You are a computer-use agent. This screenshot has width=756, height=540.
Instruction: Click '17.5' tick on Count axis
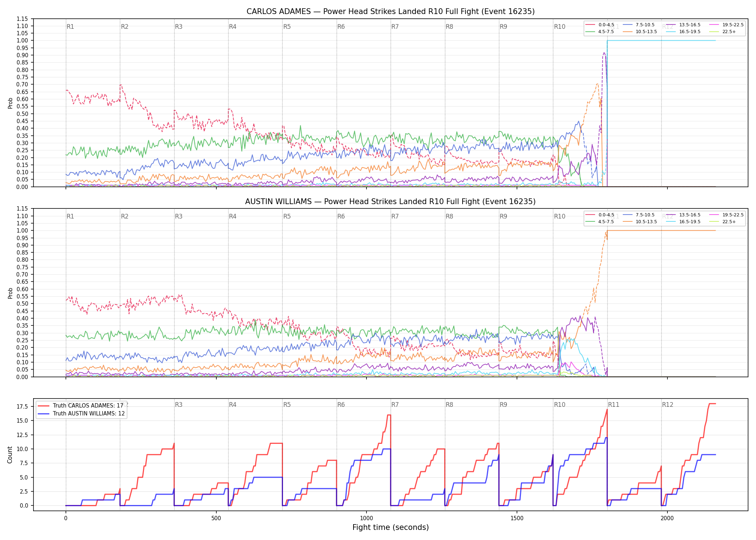coord(23,406)
